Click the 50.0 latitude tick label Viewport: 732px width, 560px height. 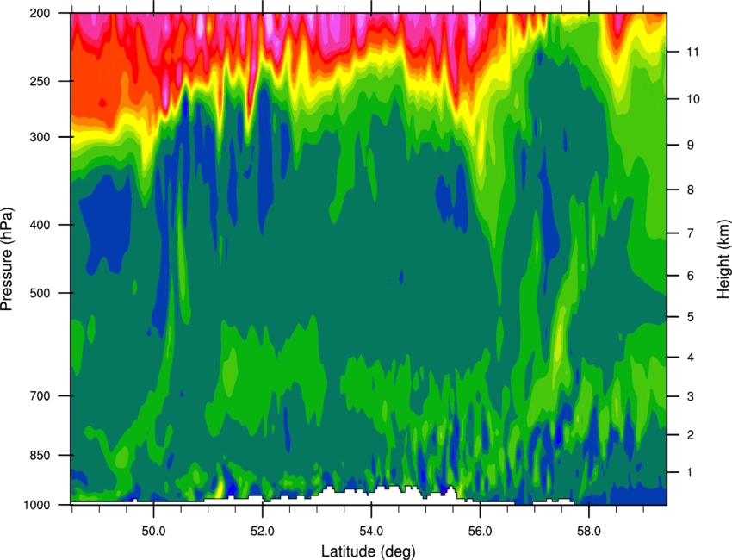153,531
